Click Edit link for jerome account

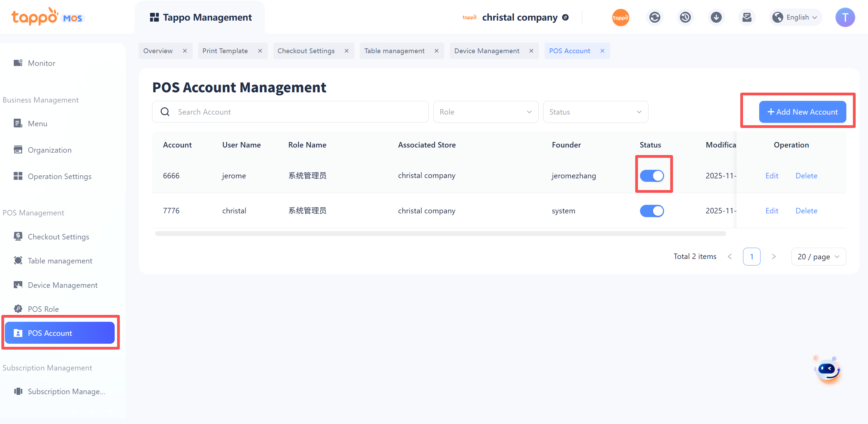(x=772, y=176)
